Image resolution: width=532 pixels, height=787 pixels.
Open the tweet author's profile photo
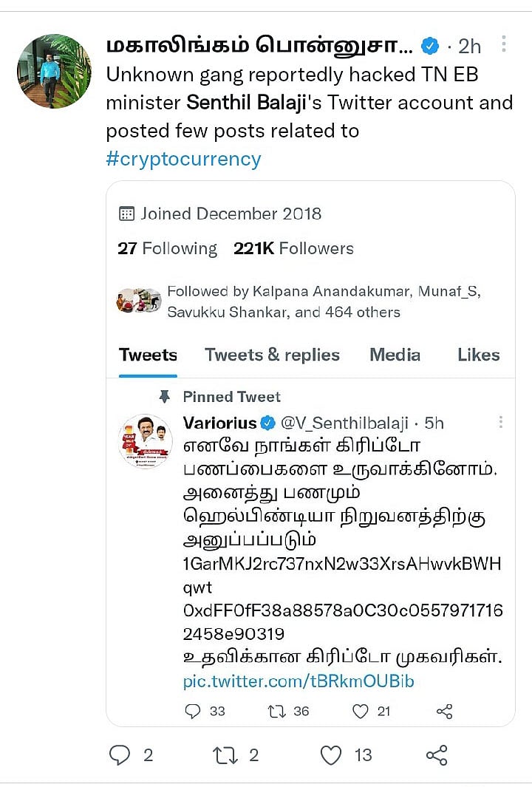(54, 71)
